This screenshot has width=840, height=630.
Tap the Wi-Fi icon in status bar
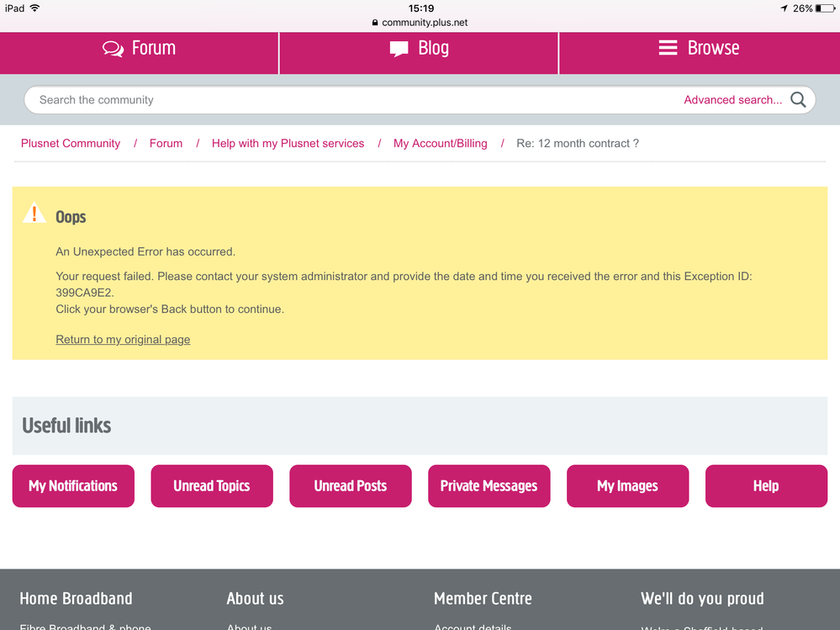pyautogui.click(x=34, y=8)
